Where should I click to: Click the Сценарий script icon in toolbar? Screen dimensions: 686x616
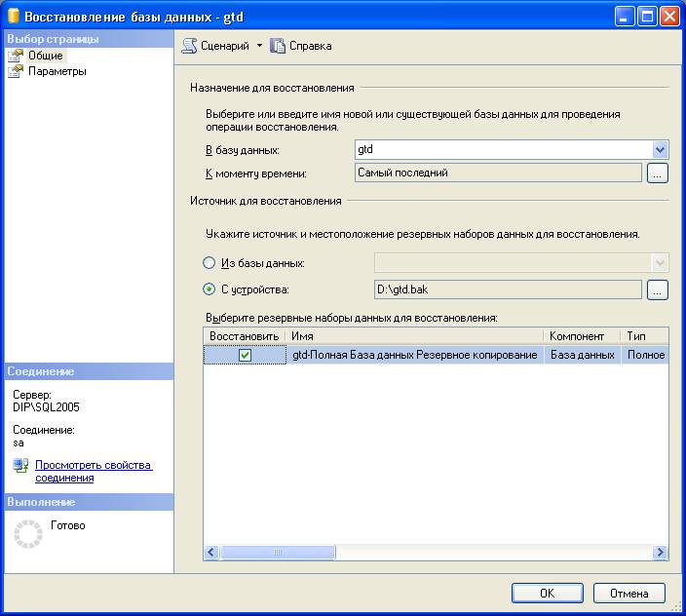tap(190, 46)
